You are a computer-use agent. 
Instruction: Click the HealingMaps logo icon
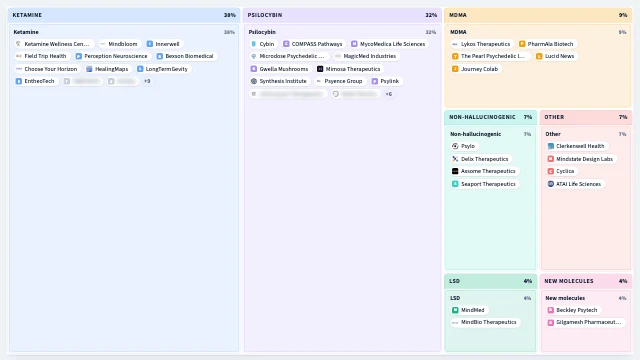(89, 69)
